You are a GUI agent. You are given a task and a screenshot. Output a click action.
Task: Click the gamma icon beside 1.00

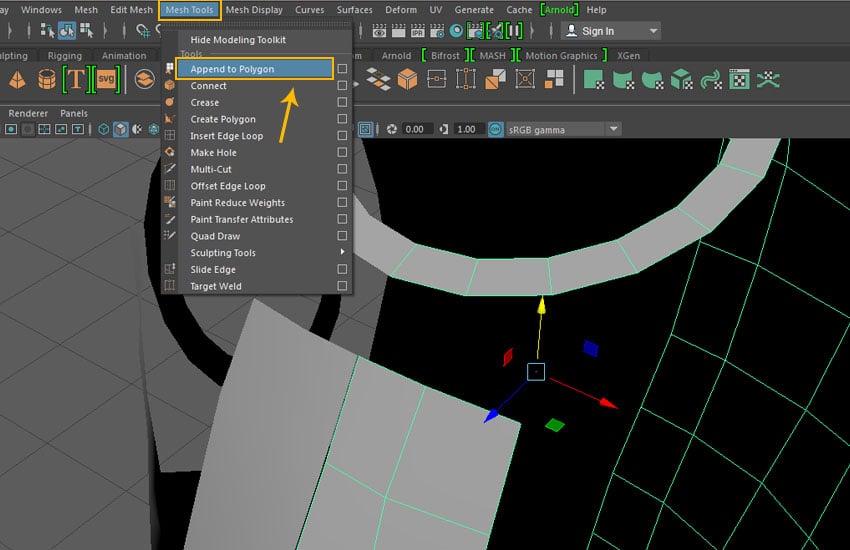tap(444, 129)
